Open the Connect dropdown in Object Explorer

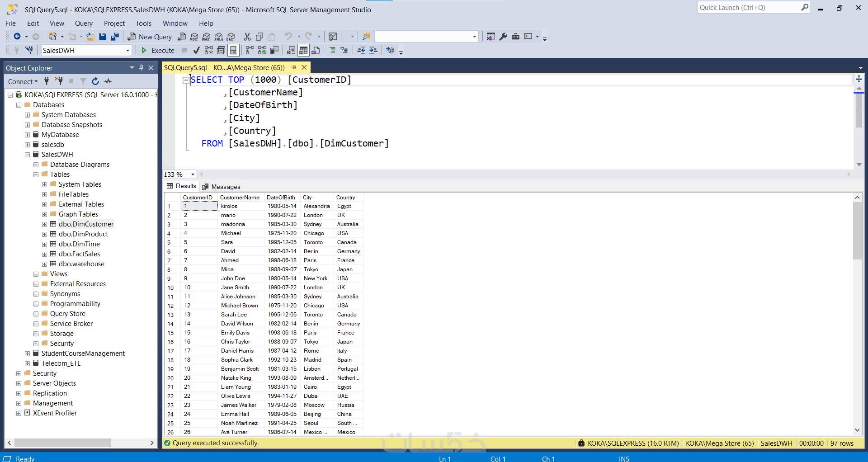point(23,81)
